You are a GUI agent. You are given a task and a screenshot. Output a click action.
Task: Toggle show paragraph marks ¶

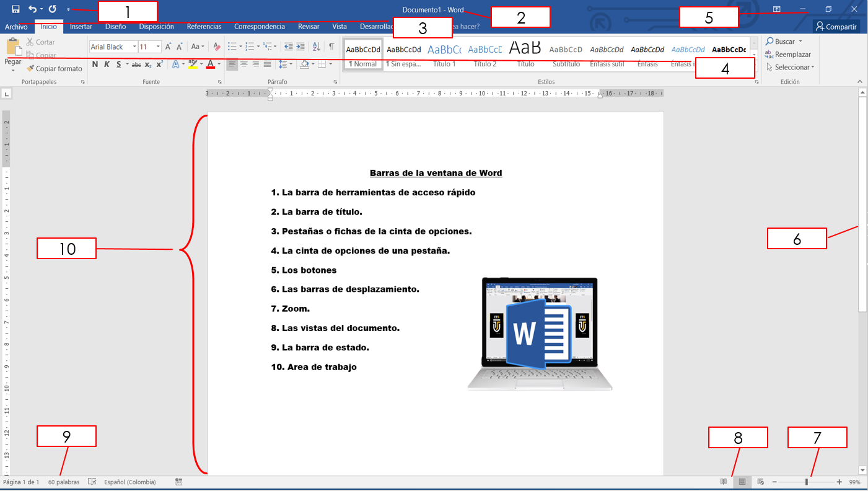(x=331, y=46)
